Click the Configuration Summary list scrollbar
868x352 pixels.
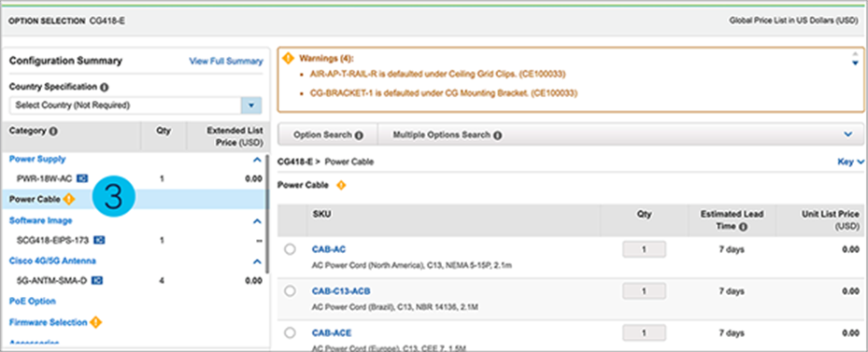pyautogui.click(x=268, y=215)
